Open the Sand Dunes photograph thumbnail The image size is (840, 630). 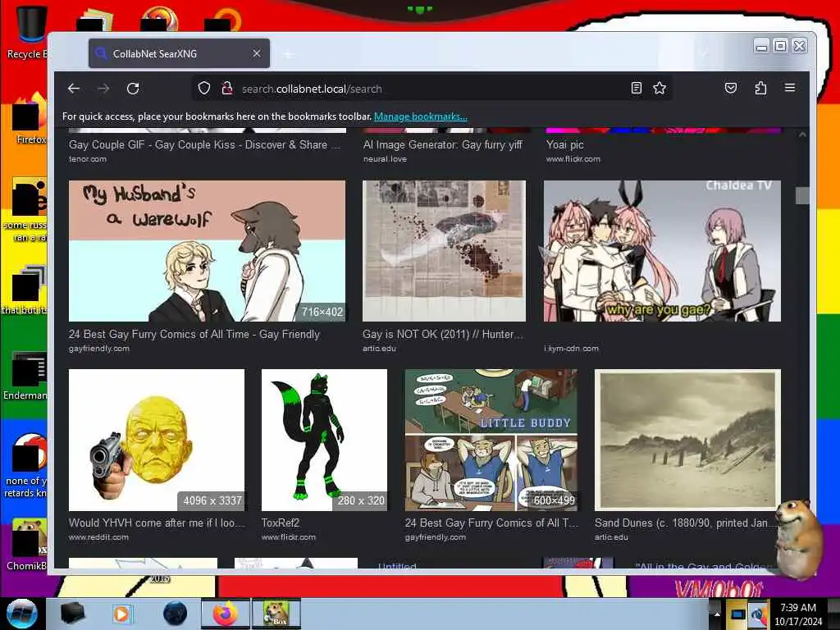pyautogui.click(x=687, y=440)
